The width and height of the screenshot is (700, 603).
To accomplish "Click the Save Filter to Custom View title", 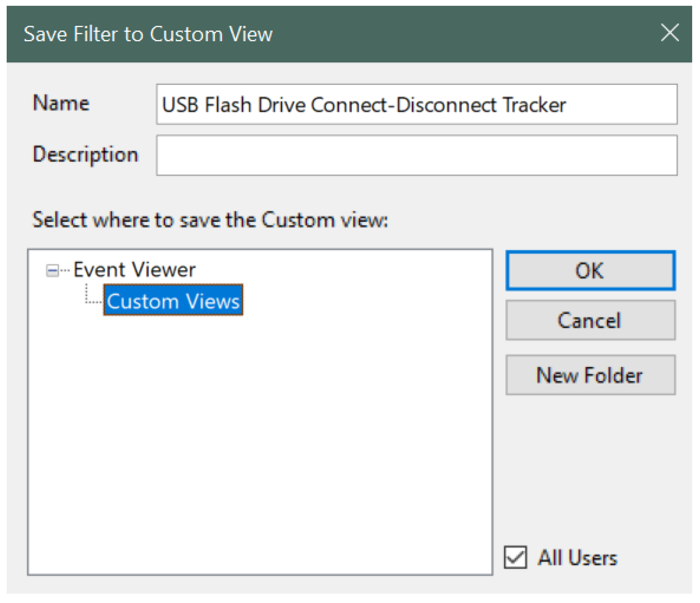I will pos(148,34).
